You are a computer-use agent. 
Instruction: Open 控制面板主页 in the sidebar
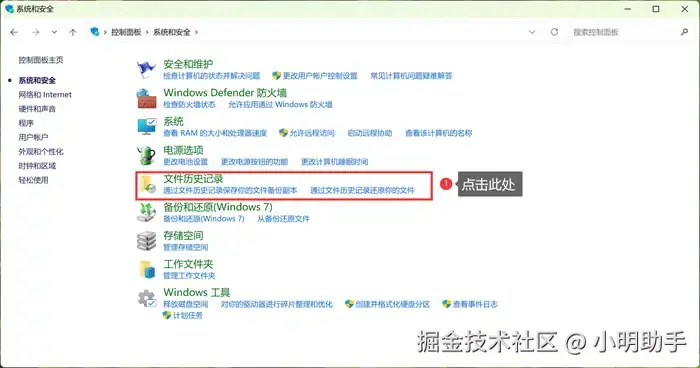click(x=41, y=60)
